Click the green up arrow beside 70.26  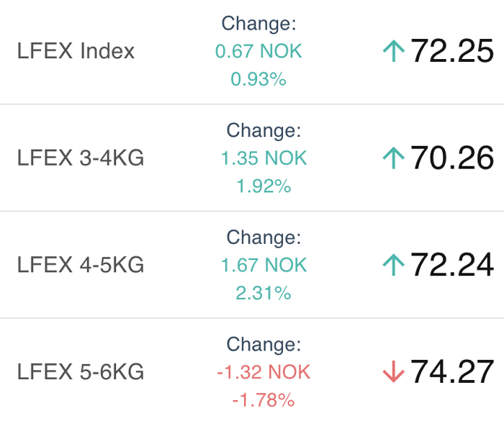click(x=393, y=158)
